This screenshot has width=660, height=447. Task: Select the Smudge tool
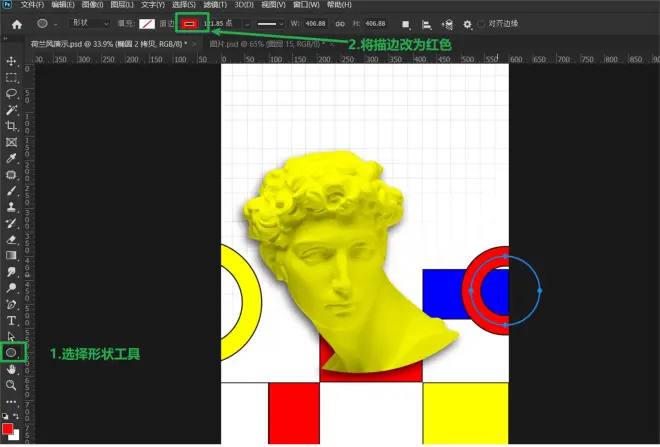point(11,272)
